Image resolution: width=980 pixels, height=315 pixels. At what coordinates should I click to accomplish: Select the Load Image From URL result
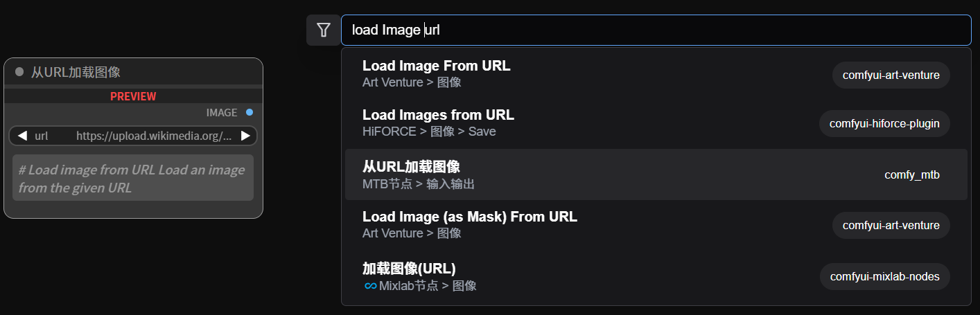click(656, 74)
